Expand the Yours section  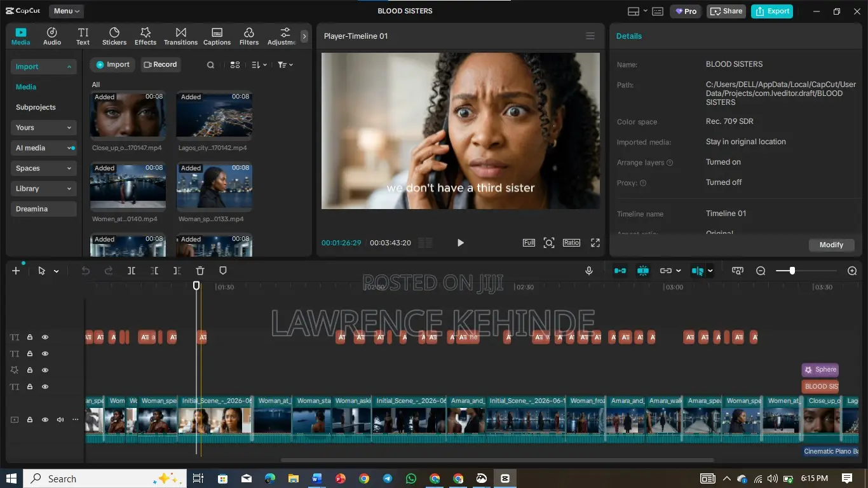tap(44, 128)
